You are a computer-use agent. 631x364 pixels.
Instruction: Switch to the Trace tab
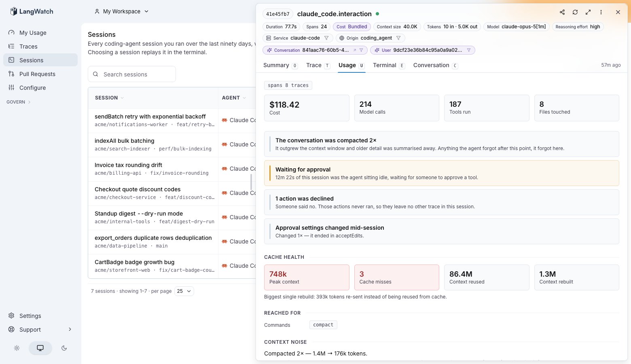point(318,65)
